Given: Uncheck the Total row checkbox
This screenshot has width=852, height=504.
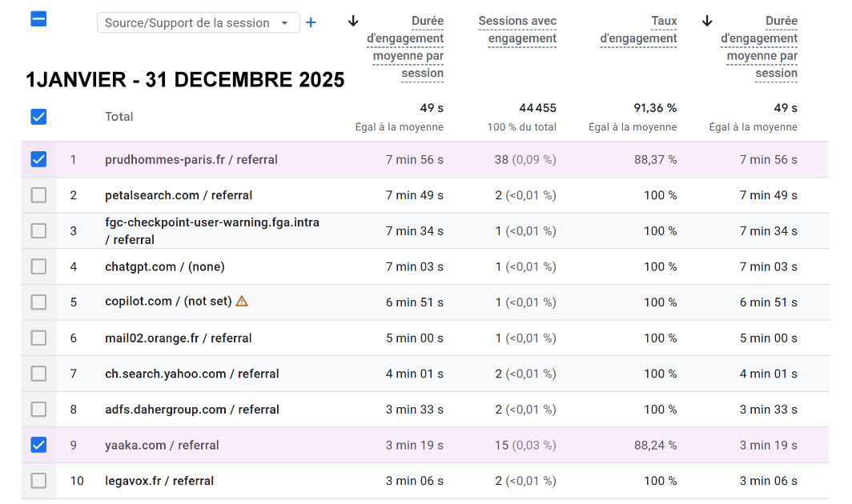Looking at the screenshot, I should pos(38,117).
